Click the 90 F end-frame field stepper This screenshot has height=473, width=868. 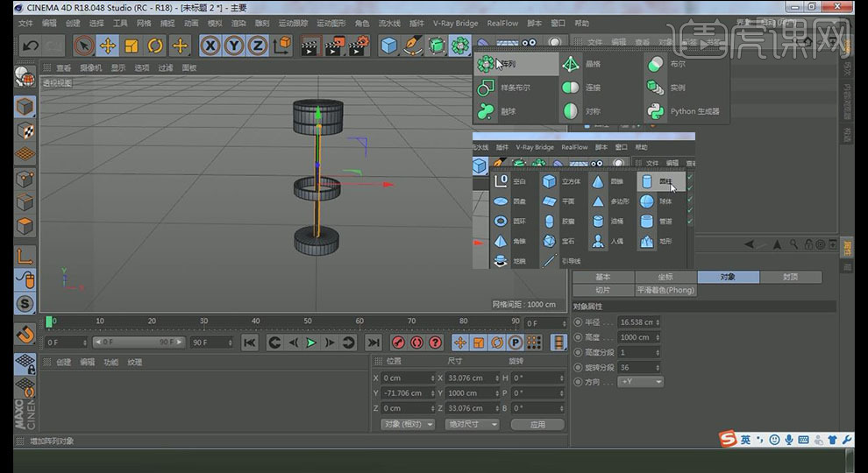pyautogui.click(x=230, y=343)
